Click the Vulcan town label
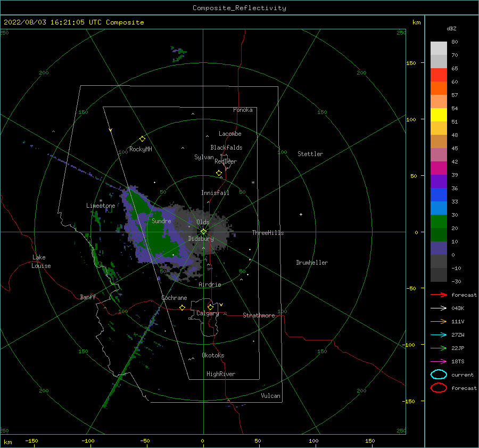 coord(271,396)
